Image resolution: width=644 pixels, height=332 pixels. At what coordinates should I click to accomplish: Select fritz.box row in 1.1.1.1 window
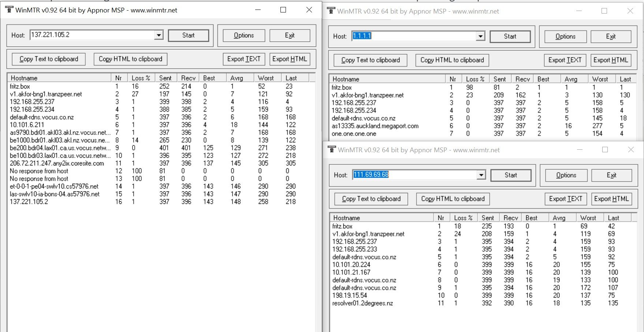[483, 87]
